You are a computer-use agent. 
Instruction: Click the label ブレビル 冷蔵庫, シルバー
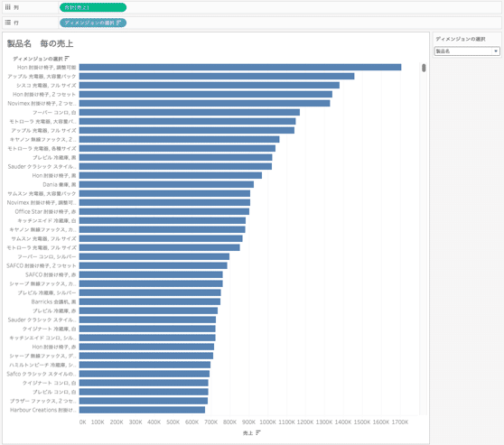tap(47, 292)
